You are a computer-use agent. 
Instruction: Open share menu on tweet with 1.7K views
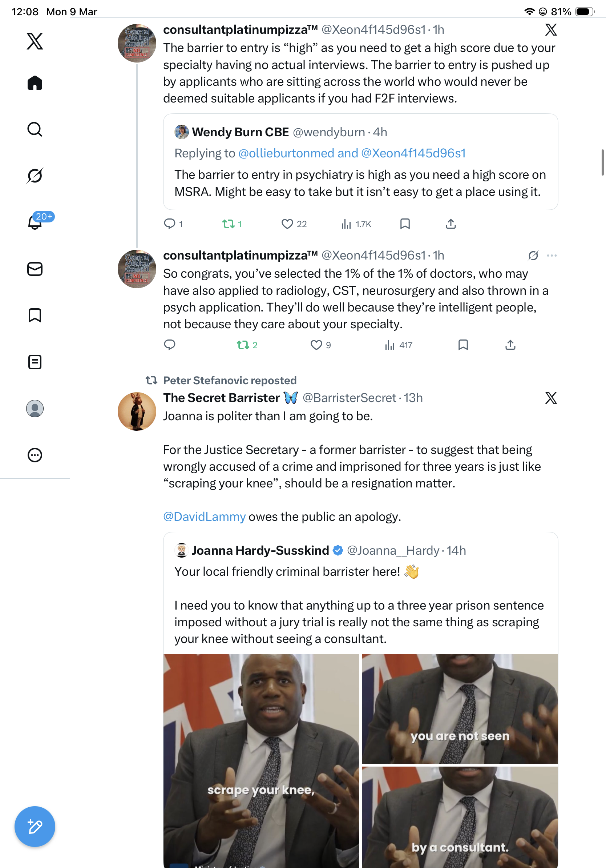tap(451, 224)
